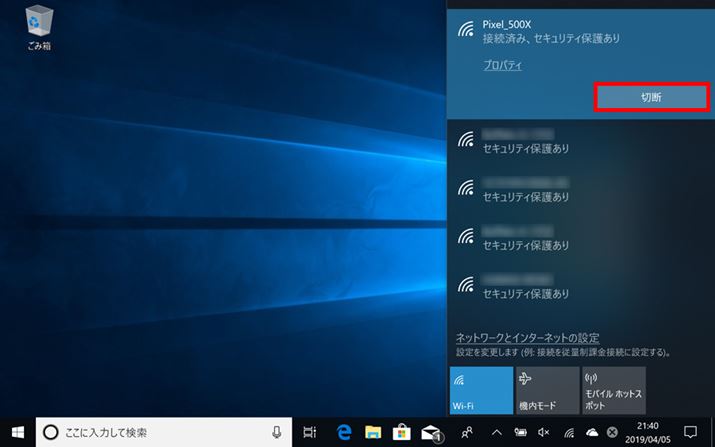Open Task View from the taskbar
This screenshot has width=715, height=447.
click(x=310, y=432)
